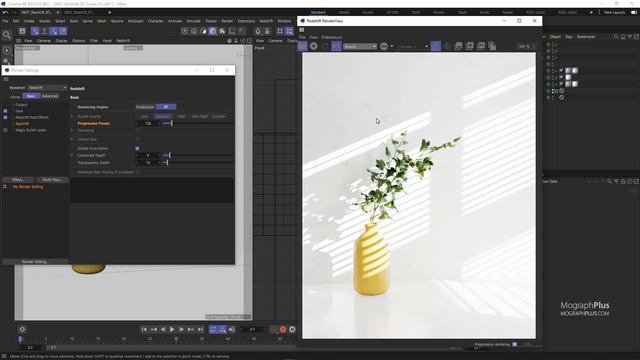
Task: Switch to the Advanced mode tab
Action: 50,96
